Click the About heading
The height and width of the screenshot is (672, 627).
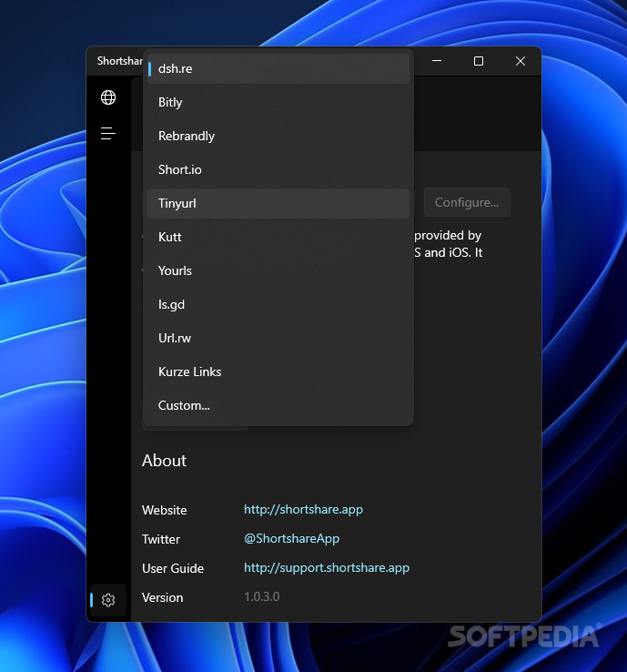[x=164, y=461]
